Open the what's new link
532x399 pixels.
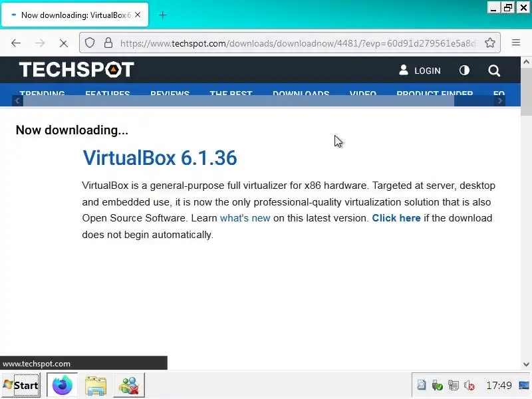tap(245, 218)
